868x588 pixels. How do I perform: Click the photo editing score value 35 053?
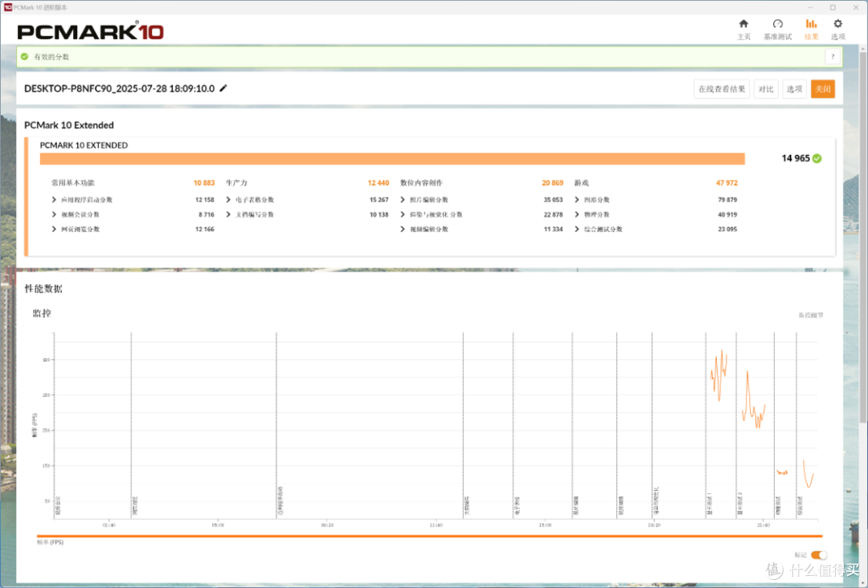553,200
